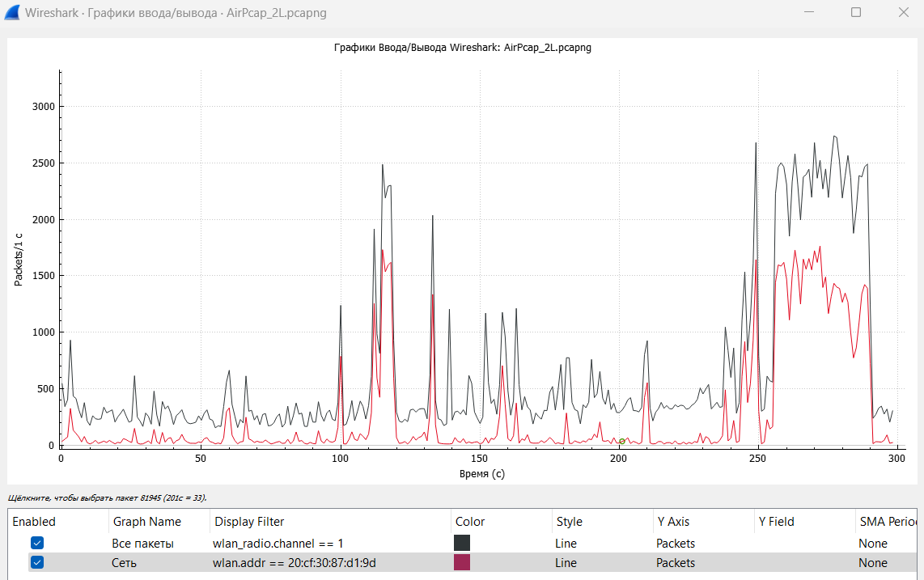Click the empty Y Field cell for 'Сеть'

click(805, 563)
